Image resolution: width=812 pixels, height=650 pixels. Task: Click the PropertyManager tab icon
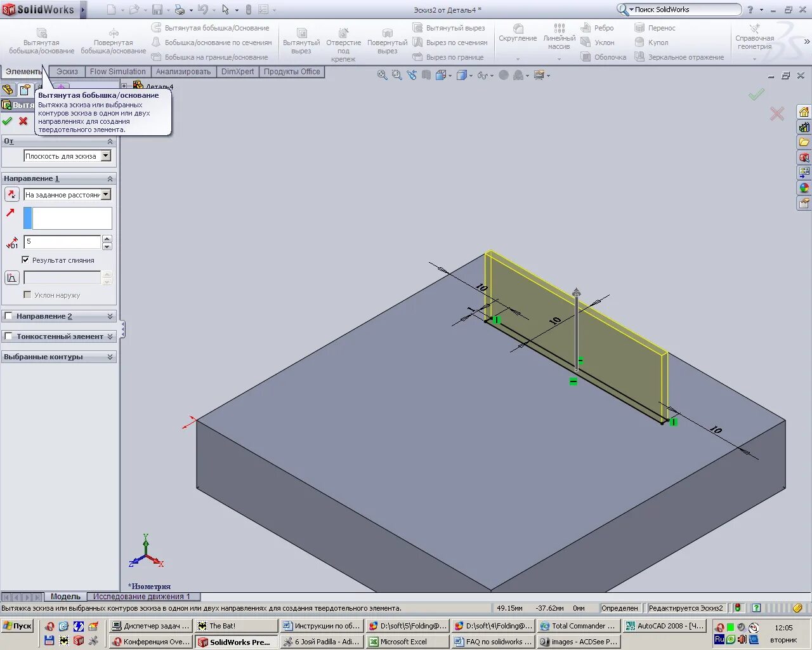point(25,90)
